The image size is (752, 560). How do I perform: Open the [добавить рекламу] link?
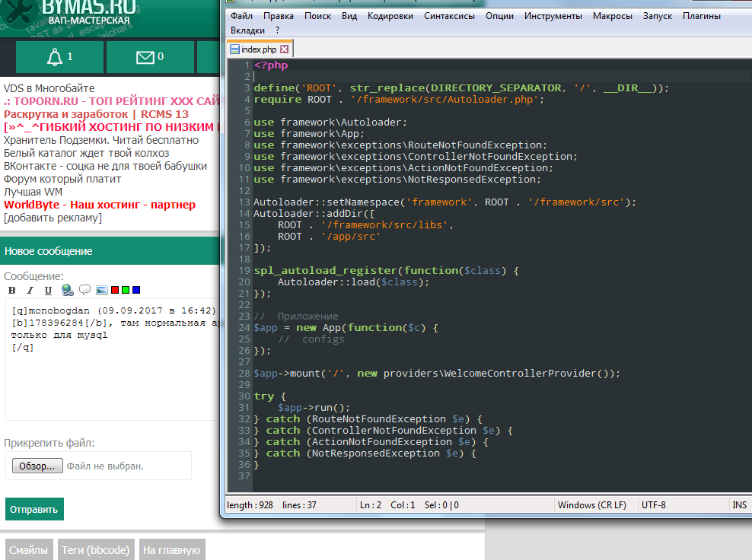click(x=53, y=218)
